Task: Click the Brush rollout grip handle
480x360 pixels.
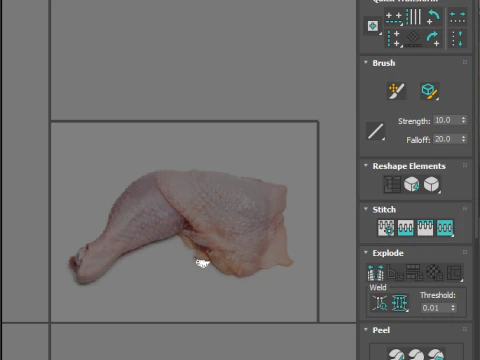Action: (x=465, y=62)
